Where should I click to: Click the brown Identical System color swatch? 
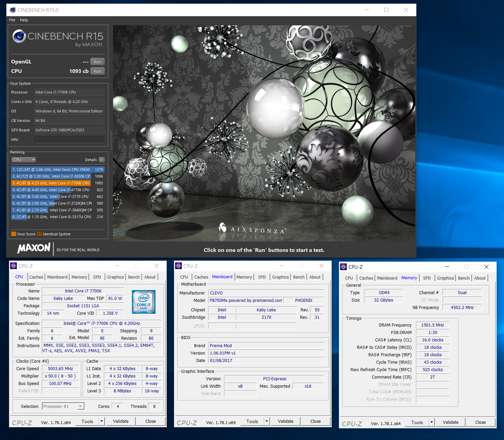point(39,234)
